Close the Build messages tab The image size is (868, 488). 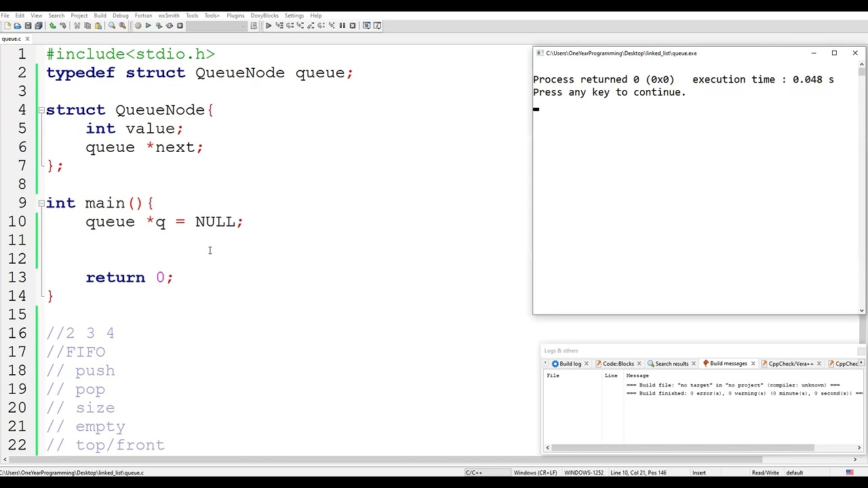coord(753,364)
